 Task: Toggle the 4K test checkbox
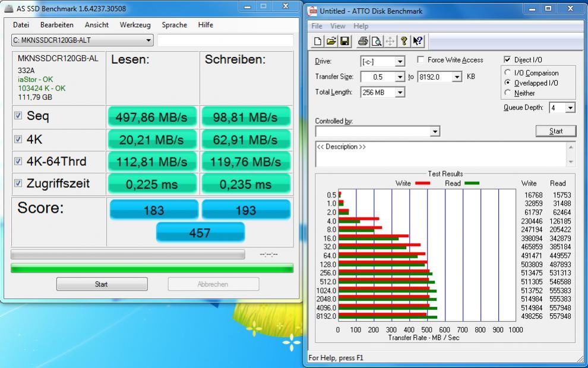(18, 139)
